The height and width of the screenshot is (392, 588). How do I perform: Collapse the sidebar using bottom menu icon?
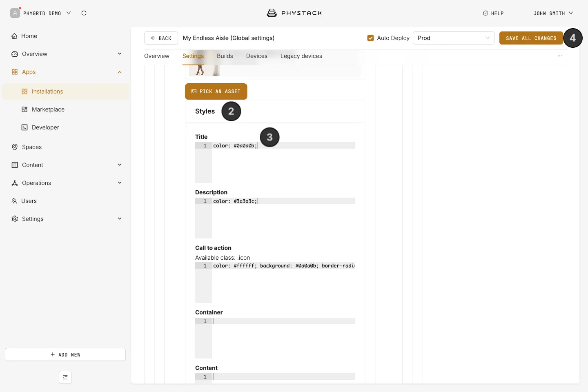click(65, 377)
